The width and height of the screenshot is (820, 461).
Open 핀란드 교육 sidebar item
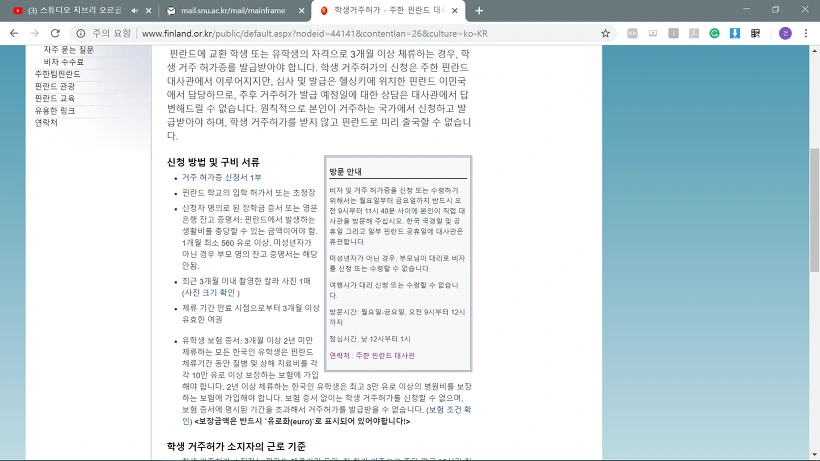[55, 98]
